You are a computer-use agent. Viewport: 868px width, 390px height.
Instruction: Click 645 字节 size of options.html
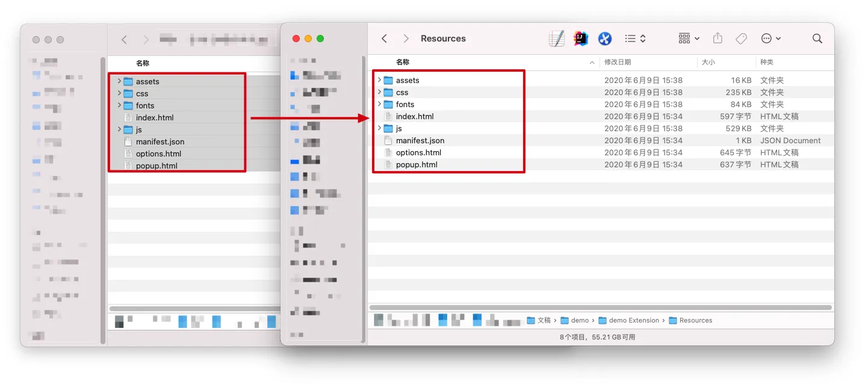click(736, 152)
